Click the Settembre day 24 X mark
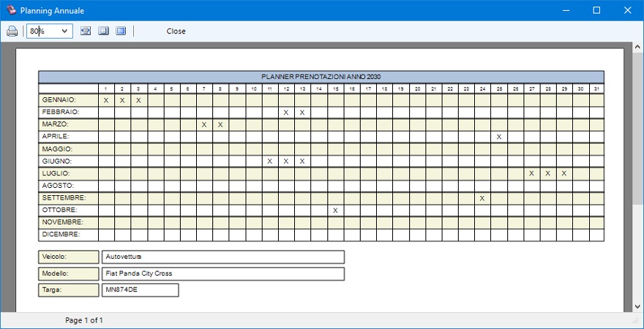644x329 pixels. point(482,198)
